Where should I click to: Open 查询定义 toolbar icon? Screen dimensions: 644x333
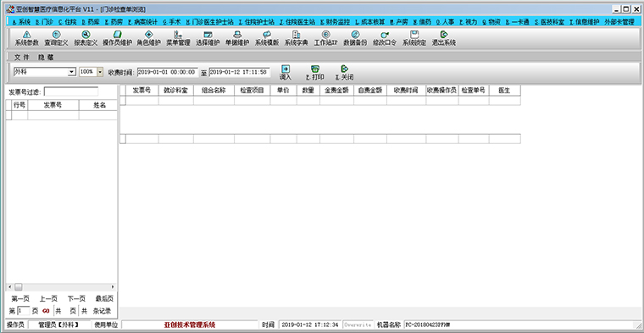point(56,39)
